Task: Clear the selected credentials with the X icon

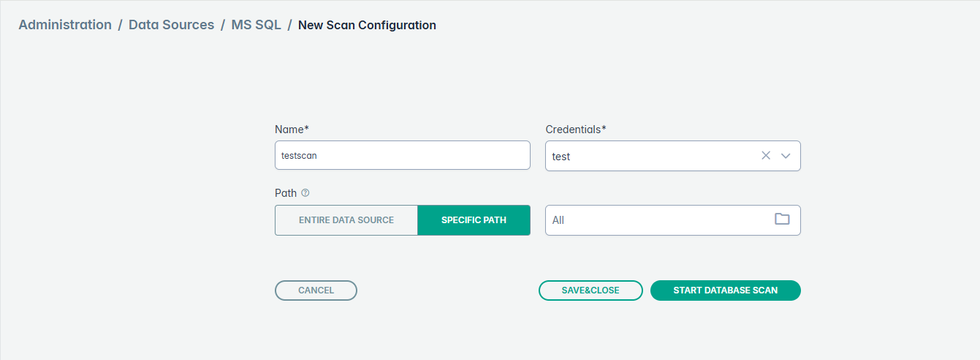Action: coord(766,156)
